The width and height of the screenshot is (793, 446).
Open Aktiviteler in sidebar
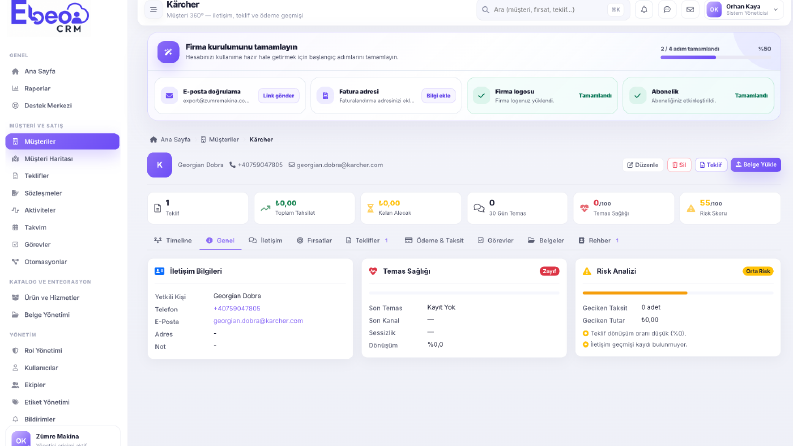tap(62, 210)
